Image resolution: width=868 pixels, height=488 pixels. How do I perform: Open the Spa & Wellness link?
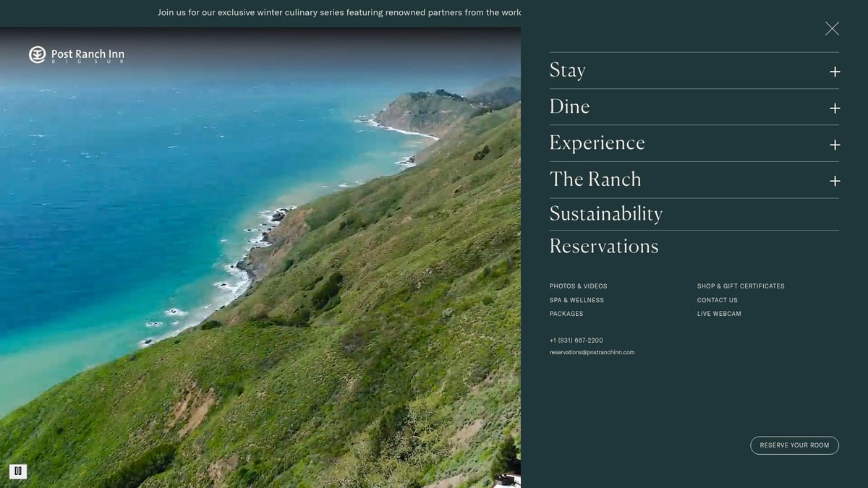pyautogui.click(x=576, y=299)
